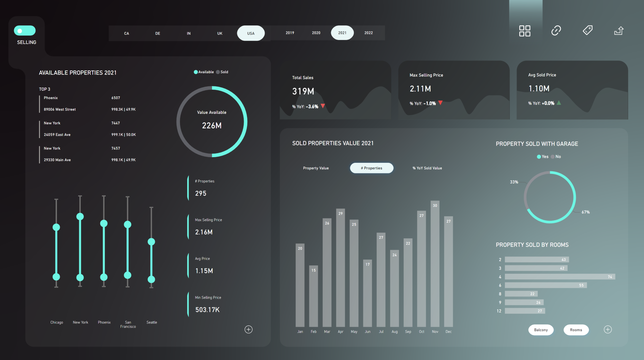644x360 pixels.
Task: Click the plus icon next to the Rooms button
Action: pos(608,329)
